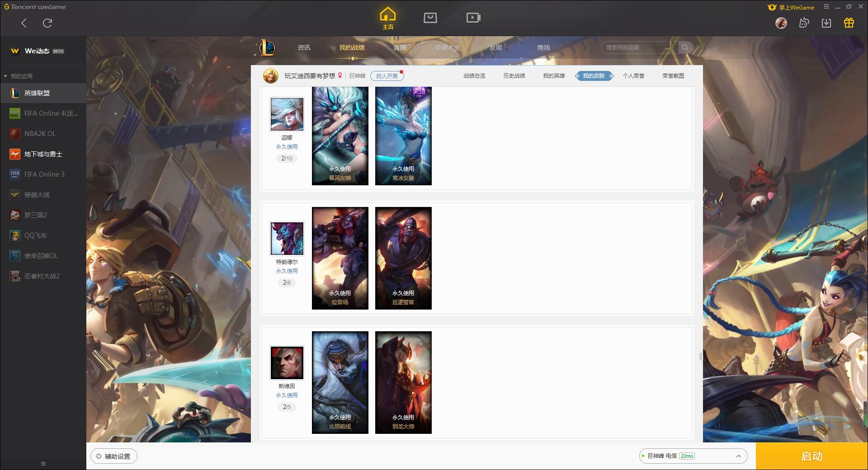The width and height of the screenshot is (868, 470).
Task: Switch to 我的皮肤 sub-tab
Action: [x=594, y=76]
